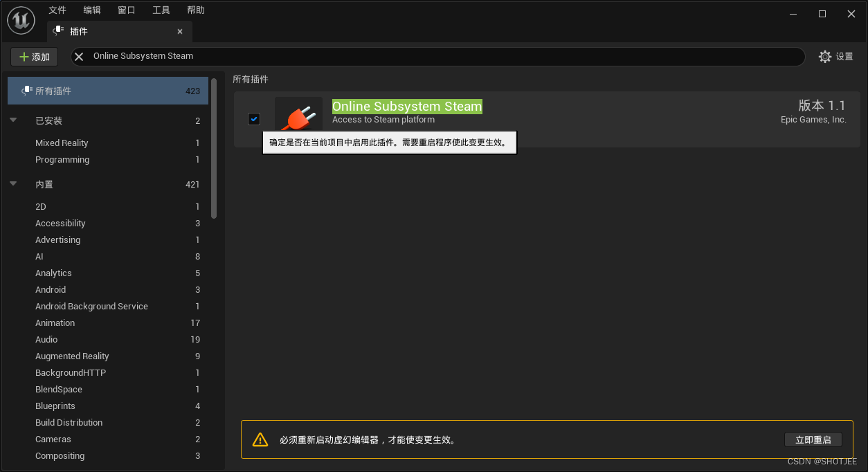Click the 'Epic Games, Inc.' author text
The height and width of the screenshot is (472, 868).
(x=813, y=120)
